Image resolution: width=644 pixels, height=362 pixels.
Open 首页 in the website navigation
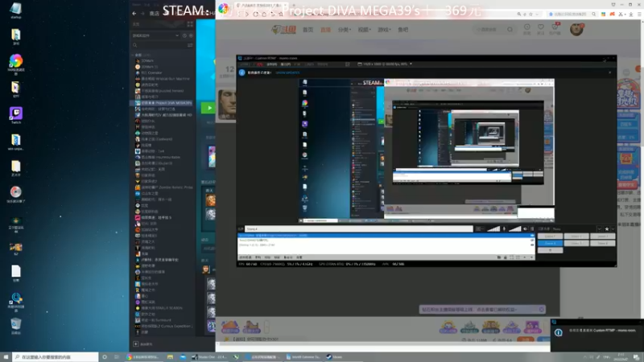click(x=308, y=30)
